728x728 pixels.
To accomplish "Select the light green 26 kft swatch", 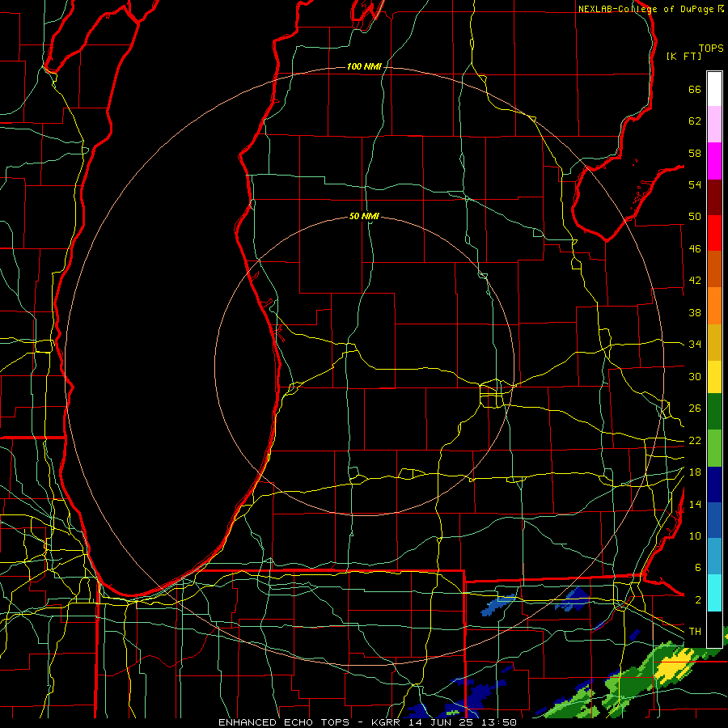I will point(714,448).
